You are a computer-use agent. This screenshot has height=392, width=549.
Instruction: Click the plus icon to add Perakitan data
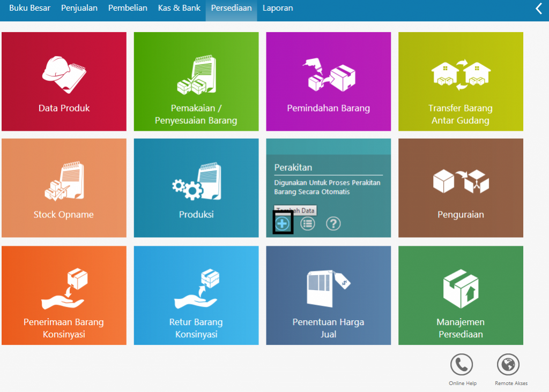tap(283, 223)
